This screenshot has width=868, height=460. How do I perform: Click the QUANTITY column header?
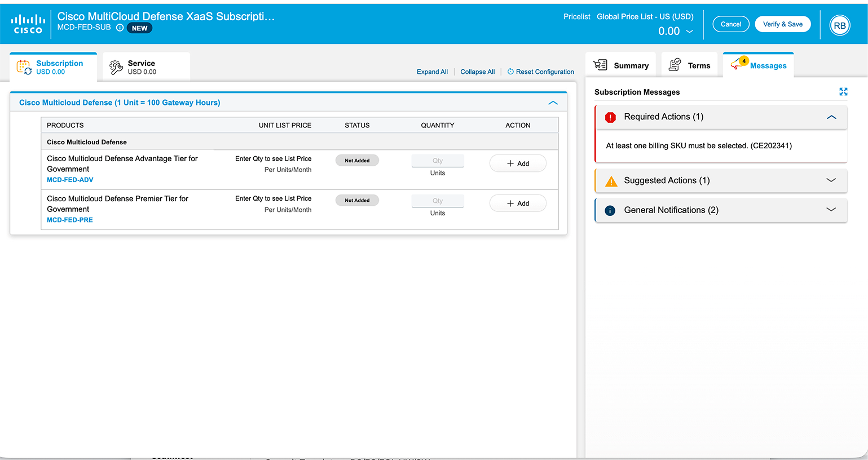coord(438,125)
